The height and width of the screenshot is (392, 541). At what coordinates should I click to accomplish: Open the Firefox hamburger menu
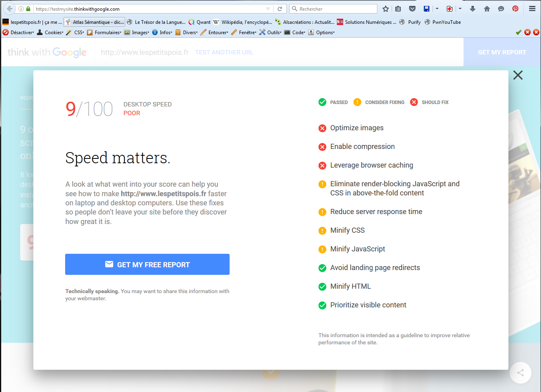click(532, 9)
